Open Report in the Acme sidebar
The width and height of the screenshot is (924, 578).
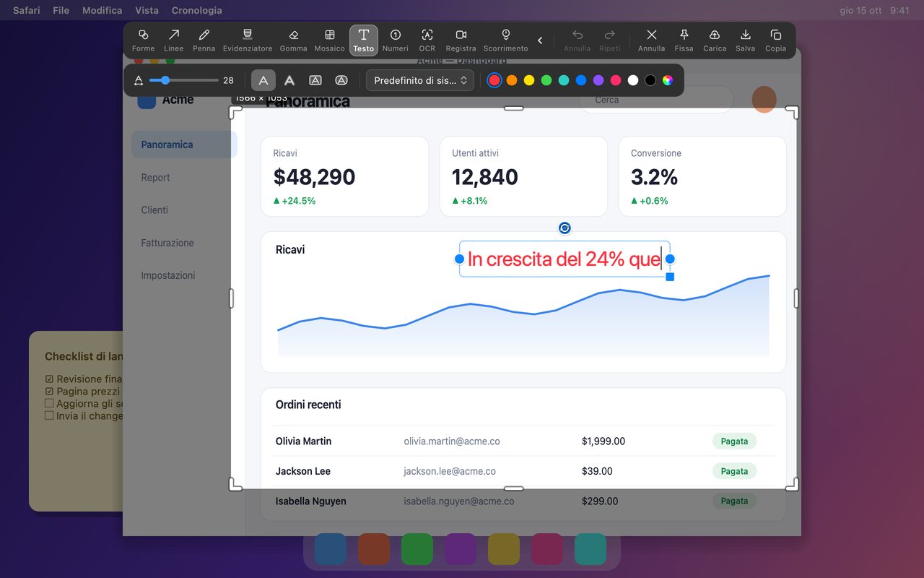155,177
